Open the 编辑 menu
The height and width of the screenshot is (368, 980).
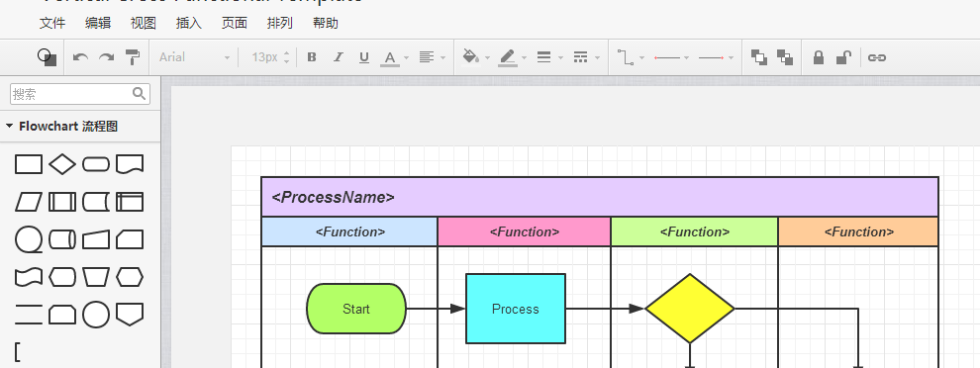[98, 23]
